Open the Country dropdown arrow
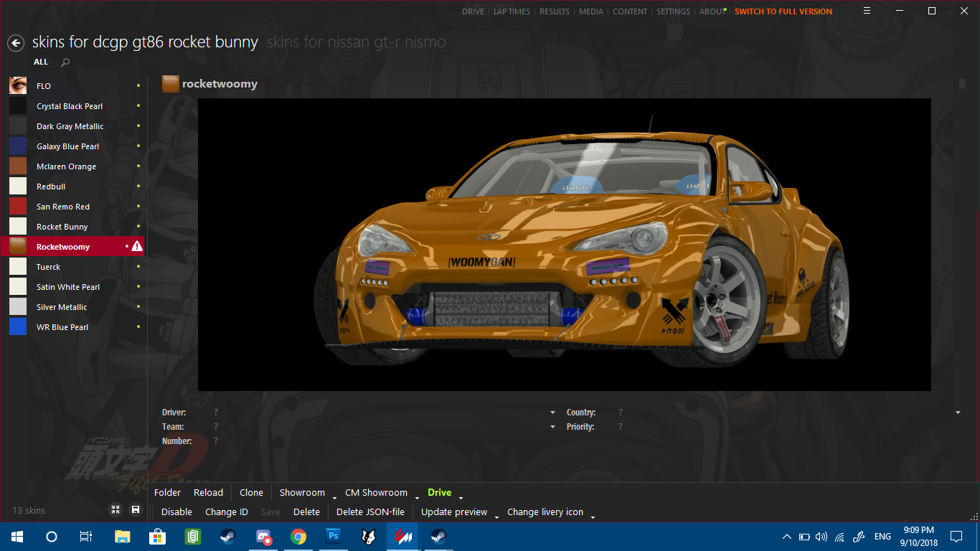Viewport: 980px width, 551px height. (958, 413)
